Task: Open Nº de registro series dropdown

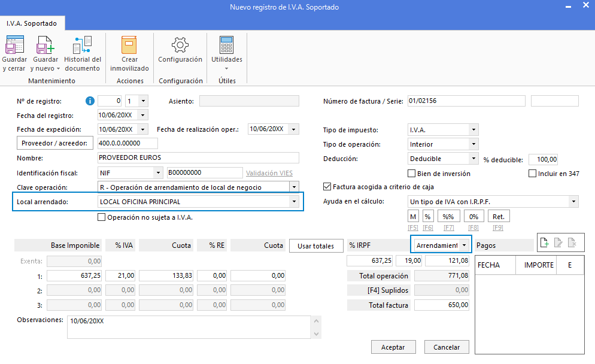Action: [x=143, y=101]
